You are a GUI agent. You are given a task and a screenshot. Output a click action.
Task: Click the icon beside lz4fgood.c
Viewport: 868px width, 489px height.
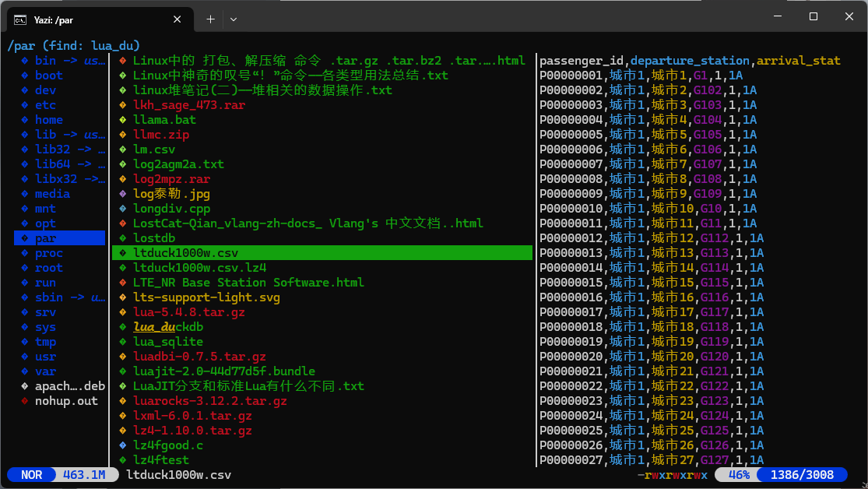click(123, 445)
